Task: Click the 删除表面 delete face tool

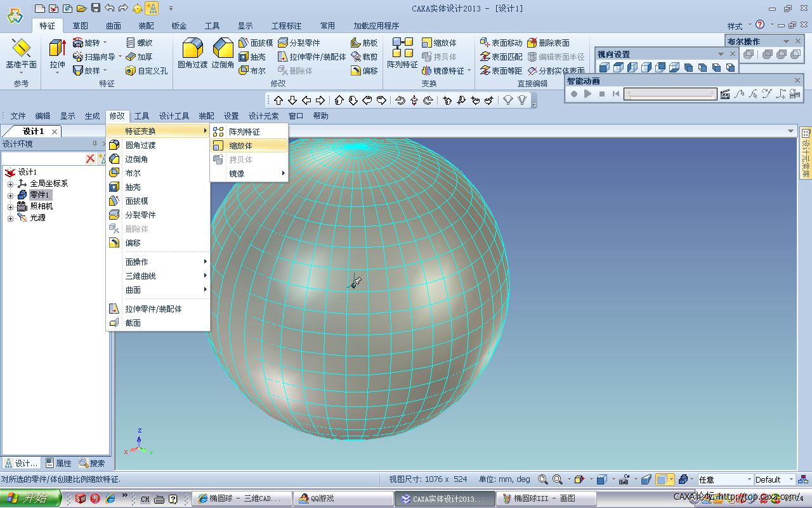Action: [548, 43]
